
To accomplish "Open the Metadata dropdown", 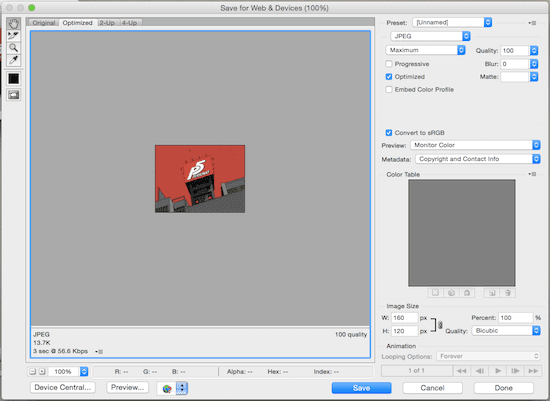I will 478,159.
